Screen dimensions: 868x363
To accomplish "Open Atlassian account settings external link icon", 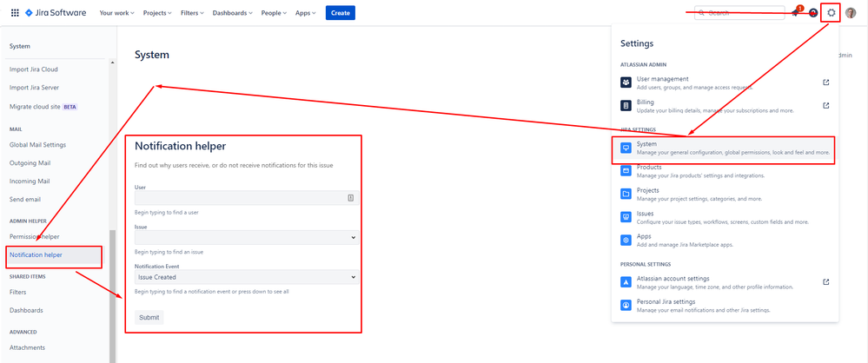I will click(x=826, y=282).
